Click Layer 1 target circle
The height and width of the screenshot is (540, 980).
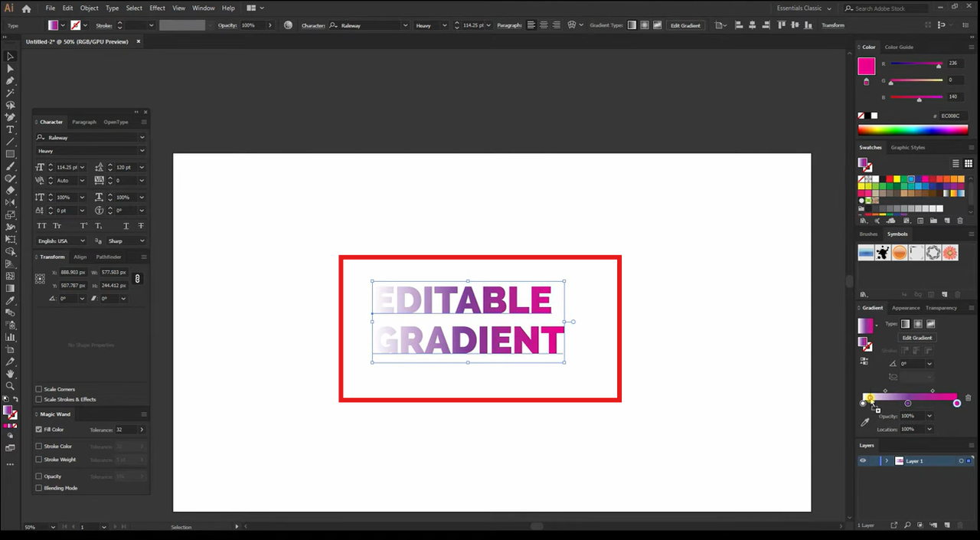[961, 461]
